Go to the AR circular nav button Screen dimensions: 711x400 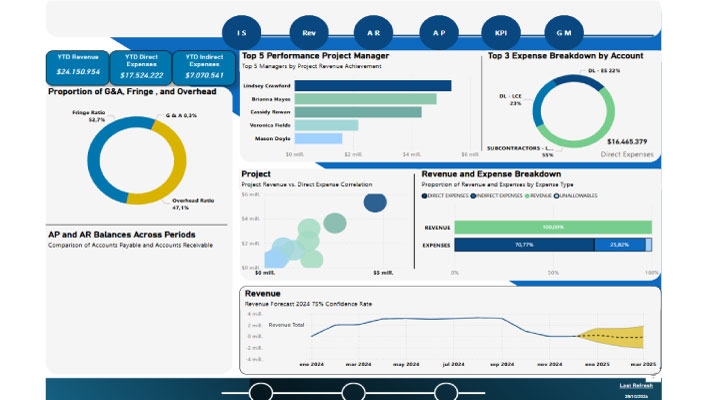click(x=372, y=32)
